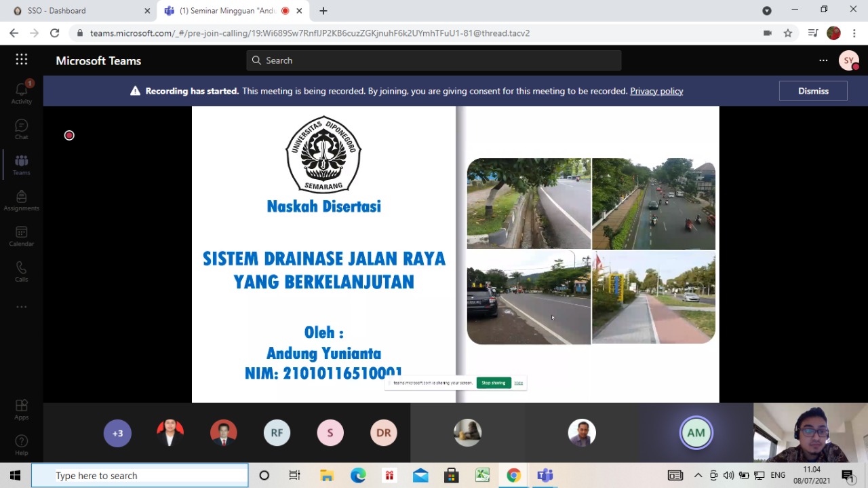Open Chat in Teams sidebar

click(x=21, y=129)
